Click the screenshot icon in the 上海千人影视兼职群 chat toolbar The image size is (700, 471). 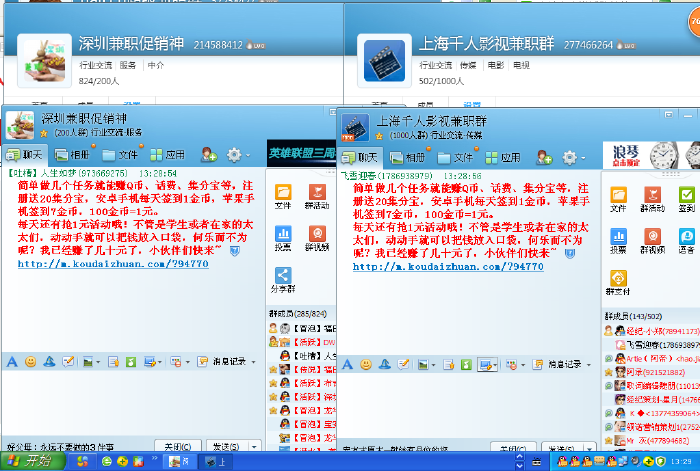point(485,365)
